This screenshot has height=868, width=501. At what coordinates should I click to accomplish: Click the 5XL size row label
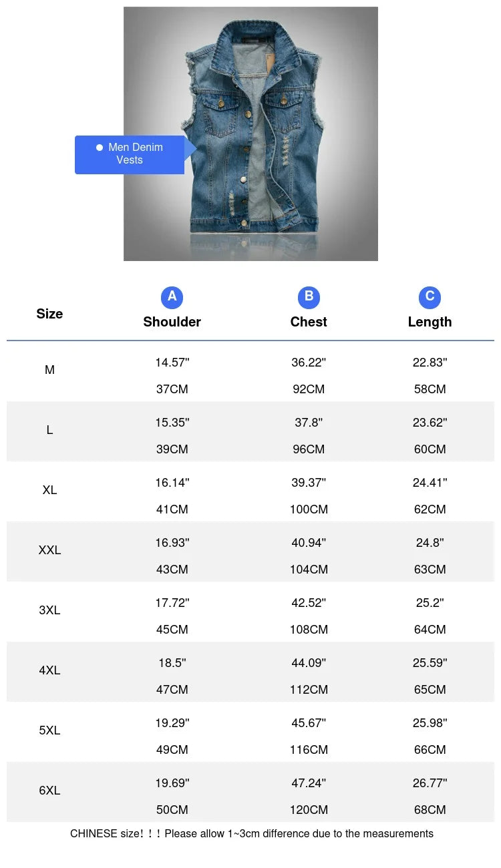click(x=49, y=730)
